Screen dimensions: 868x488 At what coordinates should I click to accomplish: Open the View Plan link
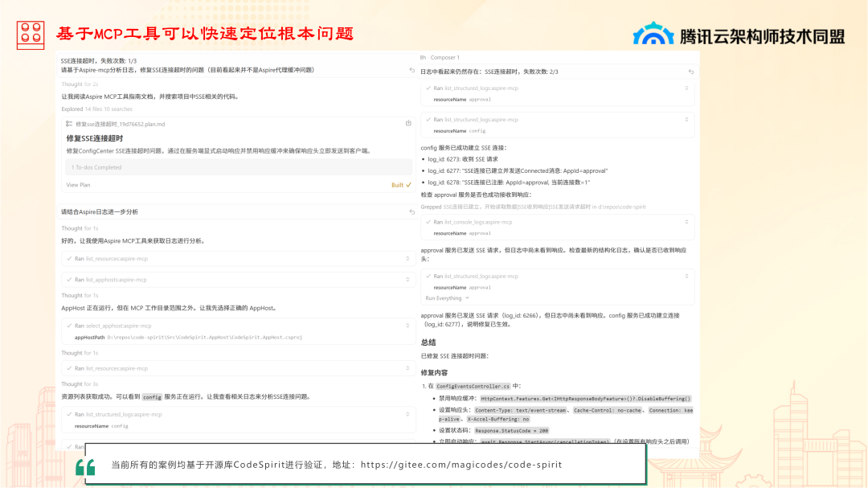pyautogui.click(x=78, y=185)
